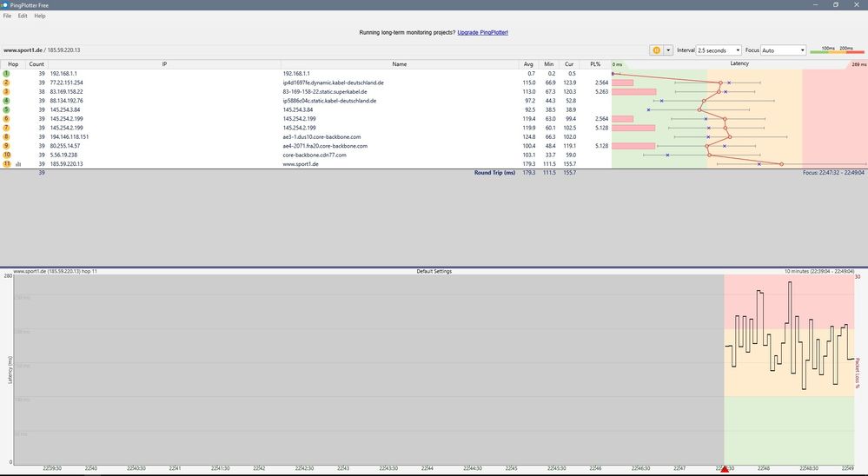Click the PL% column header

(x=595, y=64)
